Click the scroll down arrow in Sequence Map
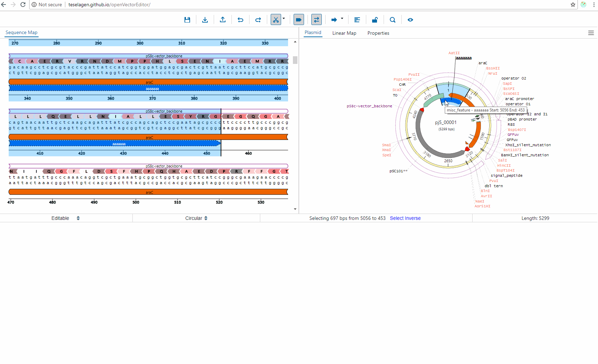The image size is (598, 364). [x=295, y=209]
